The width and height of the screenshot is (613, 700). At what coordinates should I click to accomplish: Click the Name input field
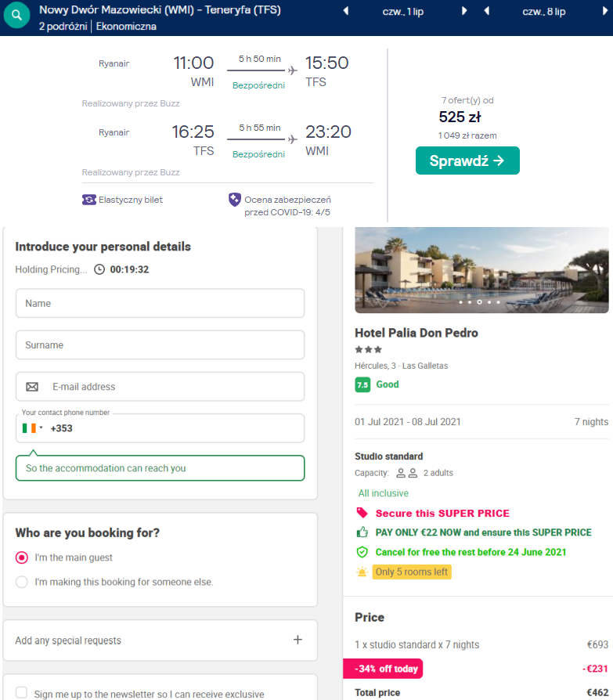160,303
